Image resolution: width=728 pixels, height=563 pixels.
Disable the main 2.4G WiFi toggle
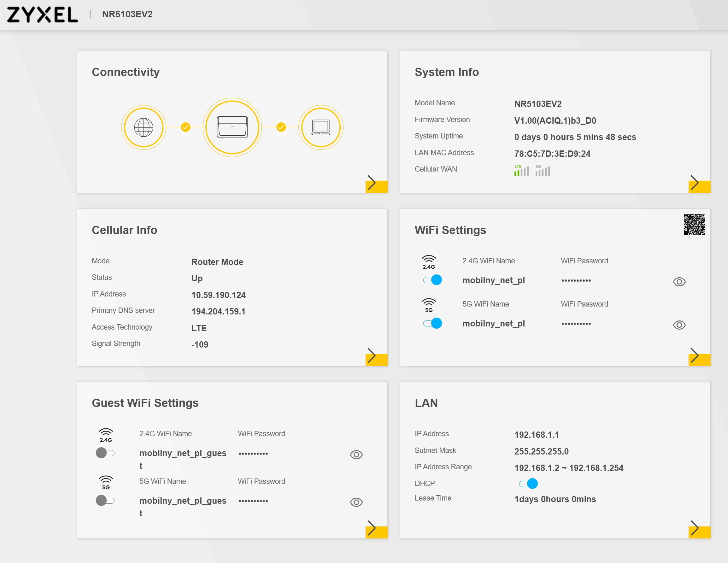(x=432, y=280)
